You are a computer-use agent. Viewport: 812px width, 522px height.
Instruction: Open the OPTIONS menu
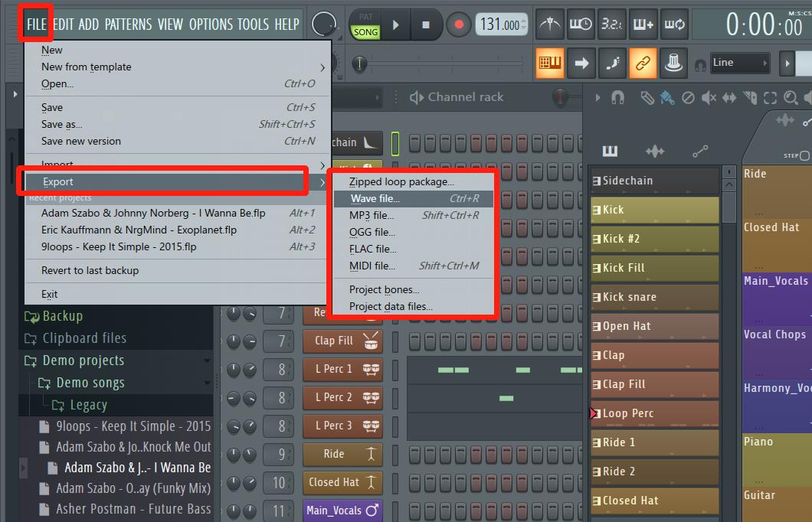point(211,24)
